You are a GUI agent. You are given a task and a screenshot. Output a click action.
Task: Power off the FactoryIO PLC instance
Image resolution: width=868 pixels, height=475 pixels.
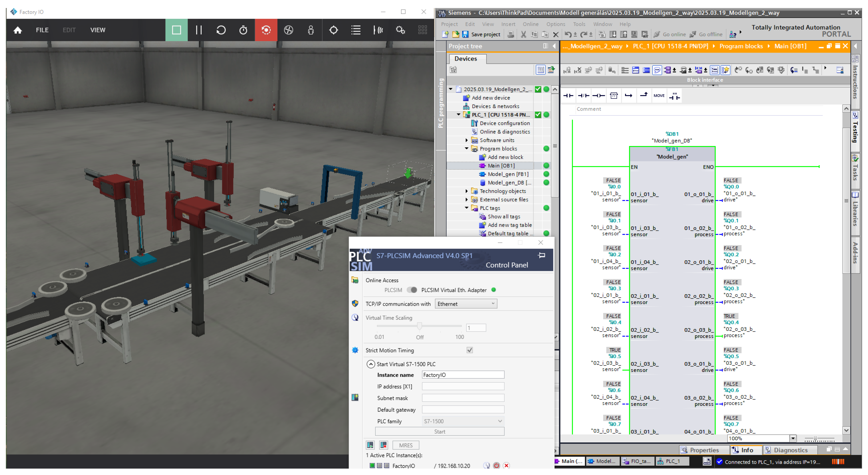496,466
